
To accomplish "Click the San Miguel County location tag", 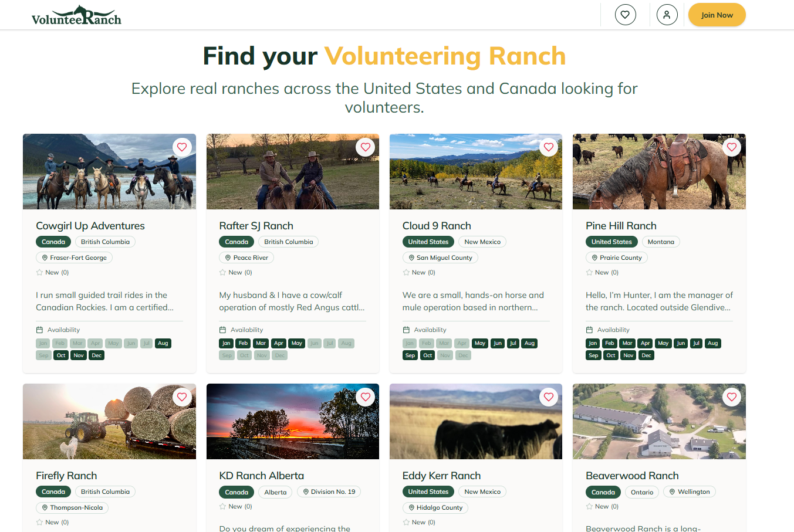I will pos(440,257).
